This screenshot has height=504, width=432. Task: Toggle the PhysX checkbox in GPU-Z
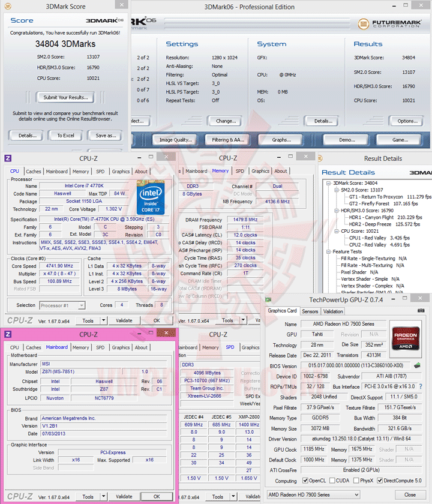point(356,481)
